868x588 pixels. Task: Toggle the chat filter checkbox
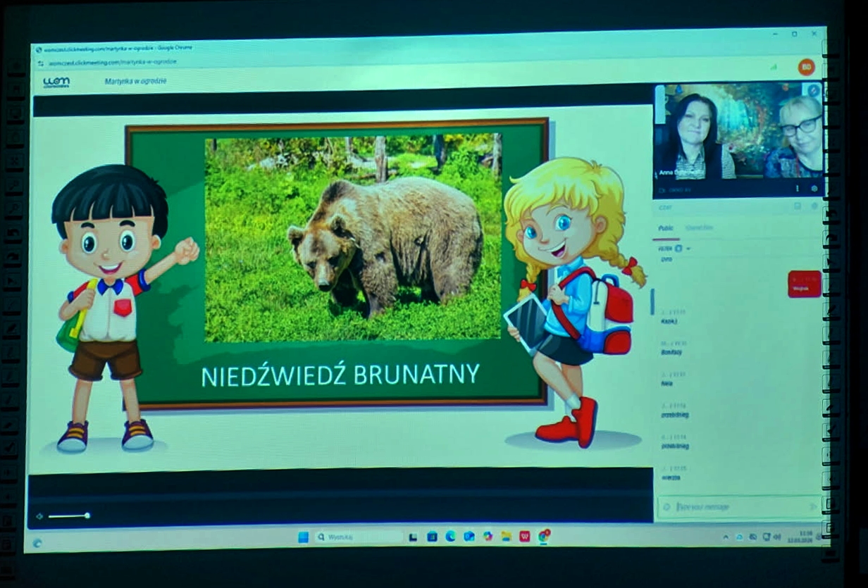click(x=678, y=249)
